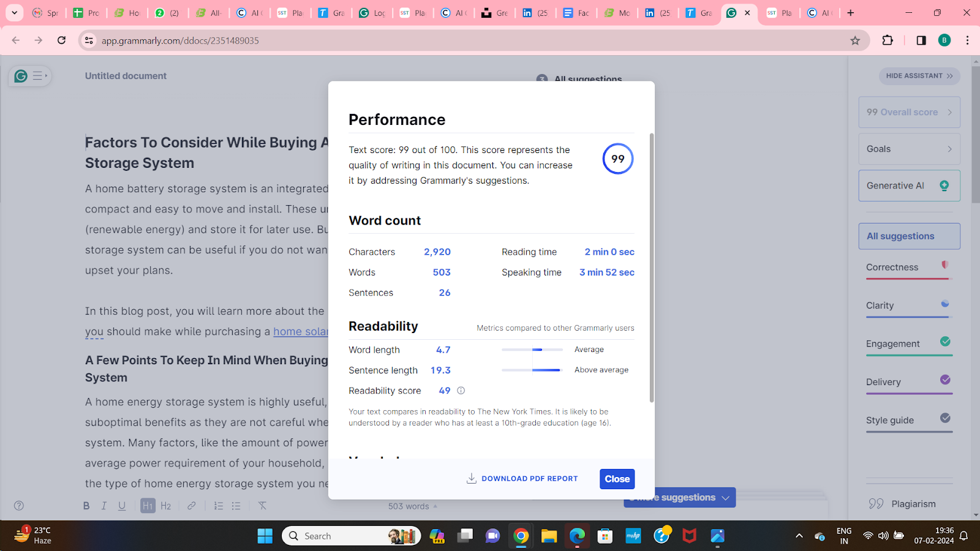Image resolution: width=980 pixels, height=551 pixels.
Task: Open the Chrome three-dot menu
Action: [968, 40]
